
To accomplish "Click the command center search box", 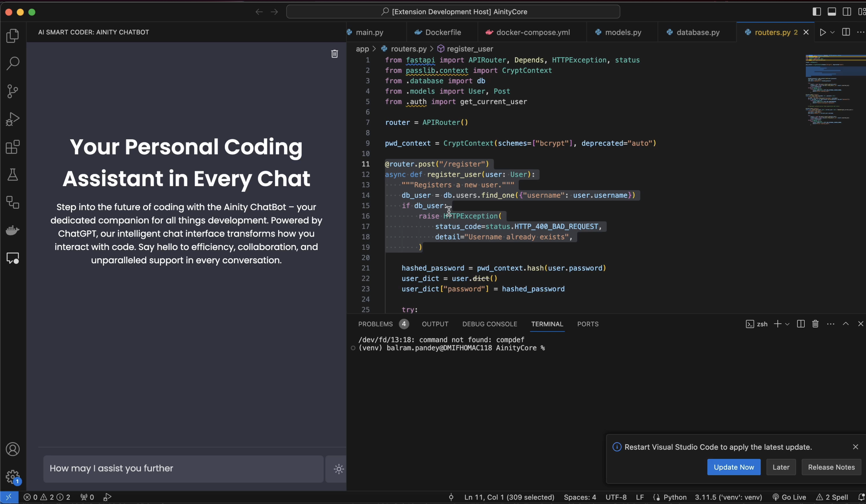I will (x=453, y=12).
